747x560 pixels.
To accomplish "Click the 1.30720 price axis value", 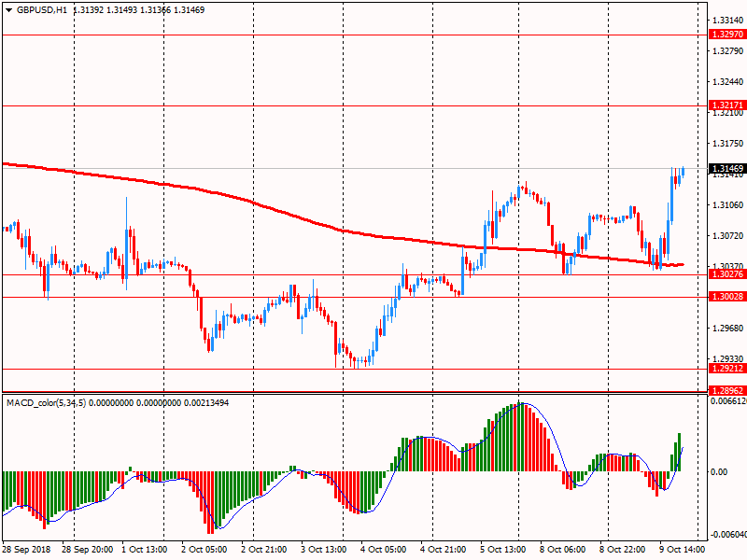I will tap(727, 236).
